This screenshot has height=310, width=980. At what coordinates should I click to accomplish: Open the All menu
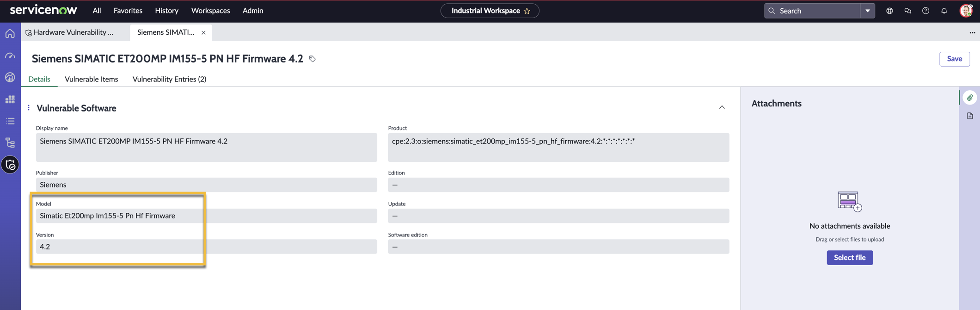pyautogui.click(x=97, y=11)
